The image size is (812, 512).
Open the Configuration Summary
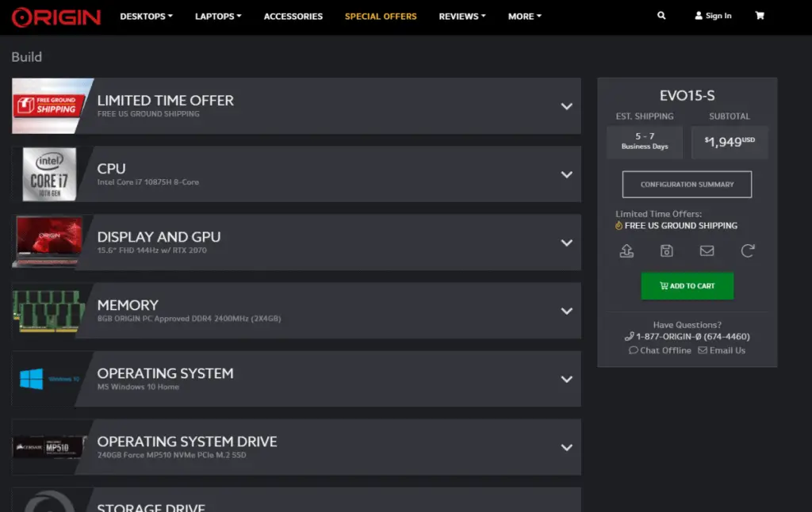point(687,185)
